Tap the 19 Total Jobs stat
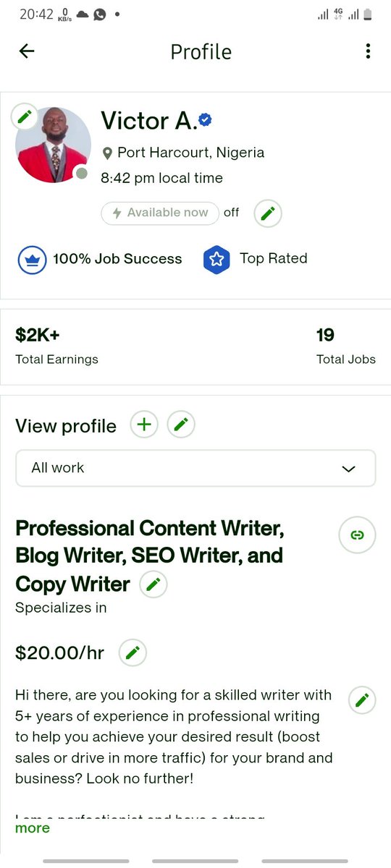Viewport: 391px width, 868px height. point(345,346)
